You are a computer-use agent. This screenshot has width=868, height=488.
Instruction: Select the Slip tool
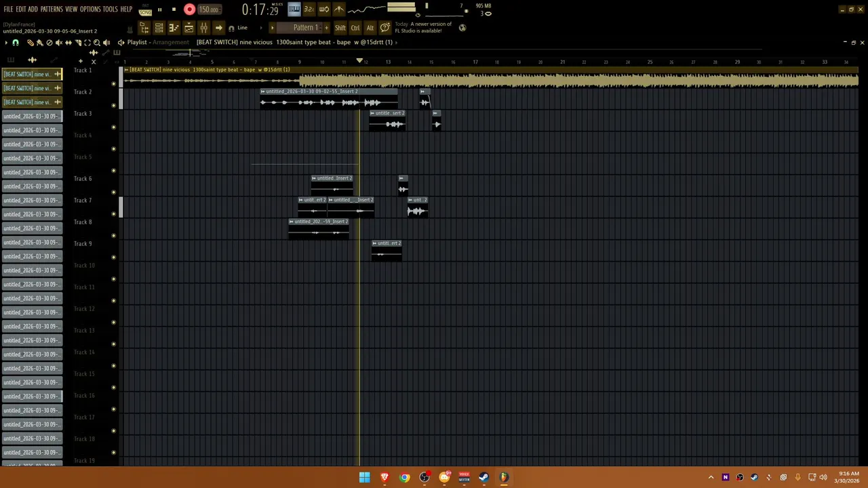pos(68,43)
